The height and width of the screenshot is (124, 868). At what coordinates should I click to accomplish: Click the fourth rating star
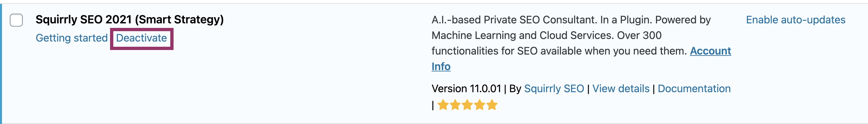(x=480, y=105)
